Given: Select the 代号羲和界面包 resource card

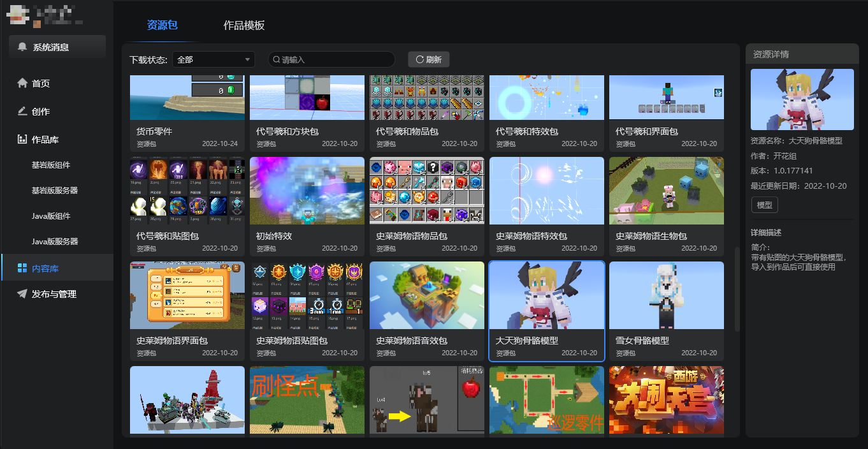Looking at the screenshot, I should (667, 113).
